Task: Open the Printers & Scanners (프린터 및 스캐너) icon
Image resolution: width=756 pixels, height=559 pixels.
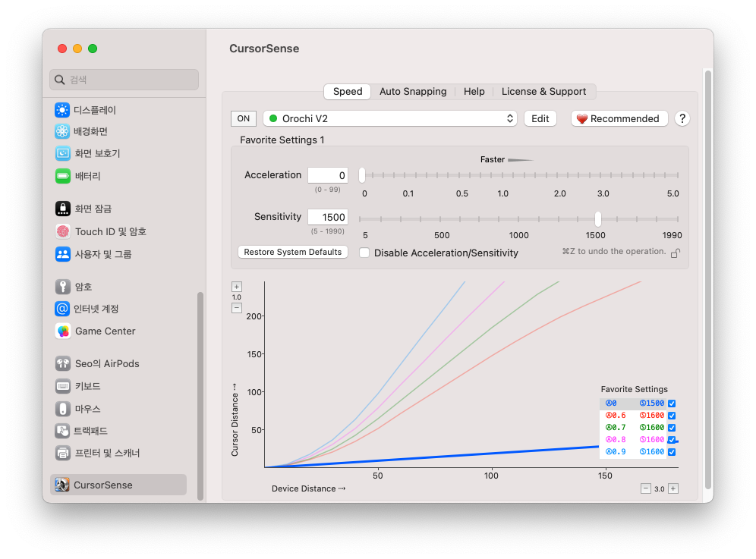Action: coord(62,453)
